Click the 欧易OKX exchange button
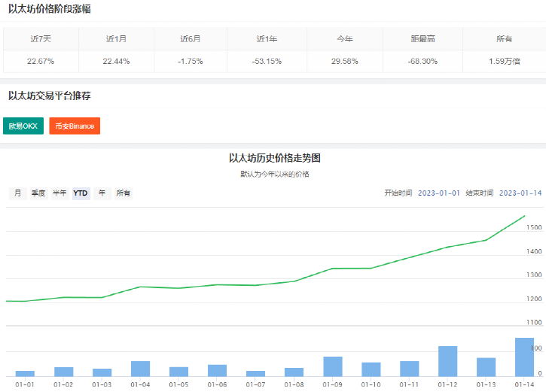The image size is (546, 392). pyautogui.click(x=23, y=126)
